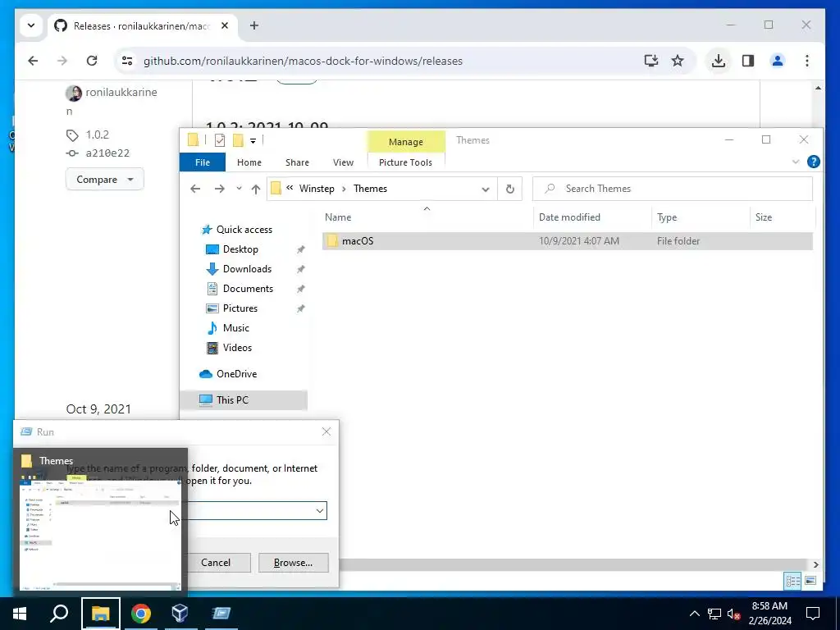Click the site info icon in address bar

[127, 61]
